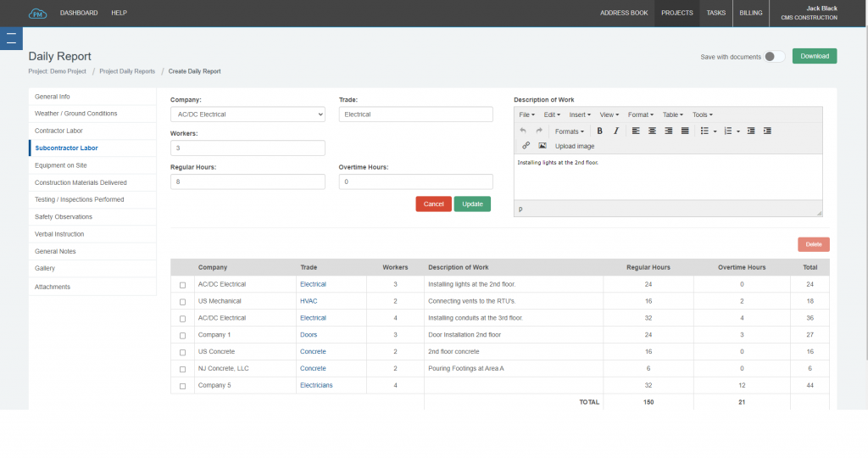Increase indent of text
Screen dimensions: 868x458
[x=767, y=131]
